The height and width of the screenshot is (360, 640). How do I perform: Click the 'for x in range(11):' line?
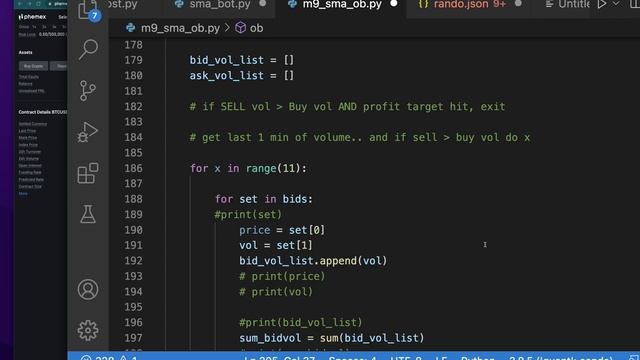click(x=248, y=169)
